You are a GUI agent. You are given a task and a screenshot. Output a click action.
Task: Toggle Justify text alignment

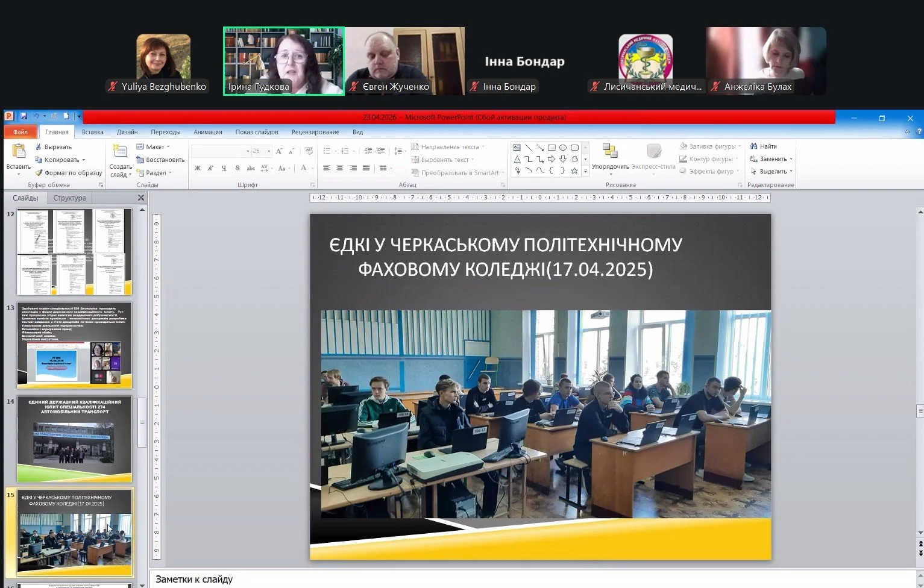pos(366,168)
